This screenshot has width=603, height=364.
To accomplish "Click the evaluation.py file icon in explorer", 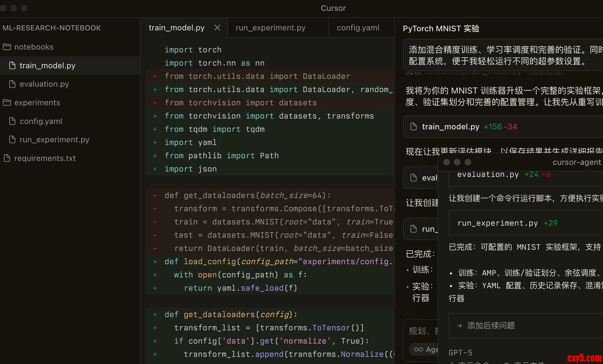I will pos(12,84).
